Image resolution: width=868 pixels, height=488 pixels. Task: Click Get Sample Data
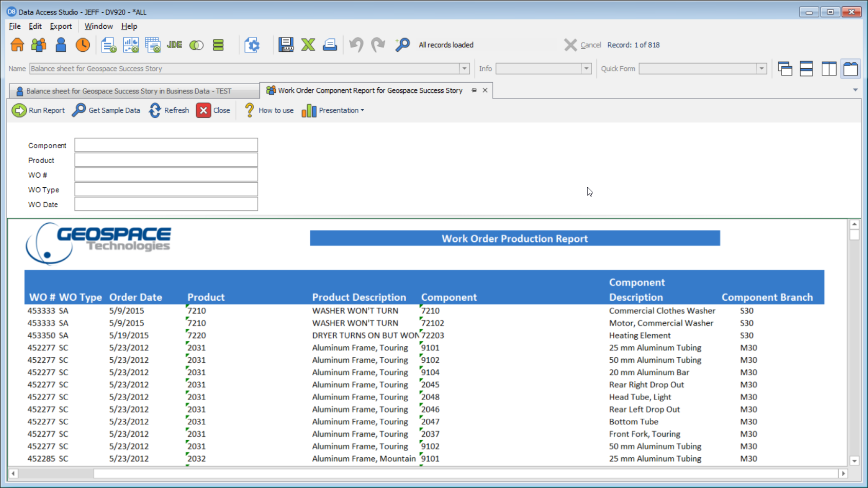106,110
